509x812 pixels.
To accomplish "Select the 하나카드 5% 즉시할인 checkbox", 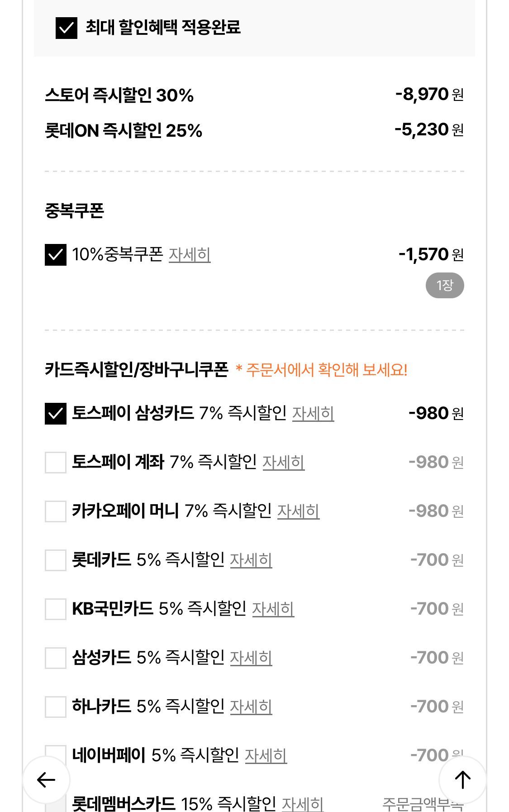I will [56, 707].
